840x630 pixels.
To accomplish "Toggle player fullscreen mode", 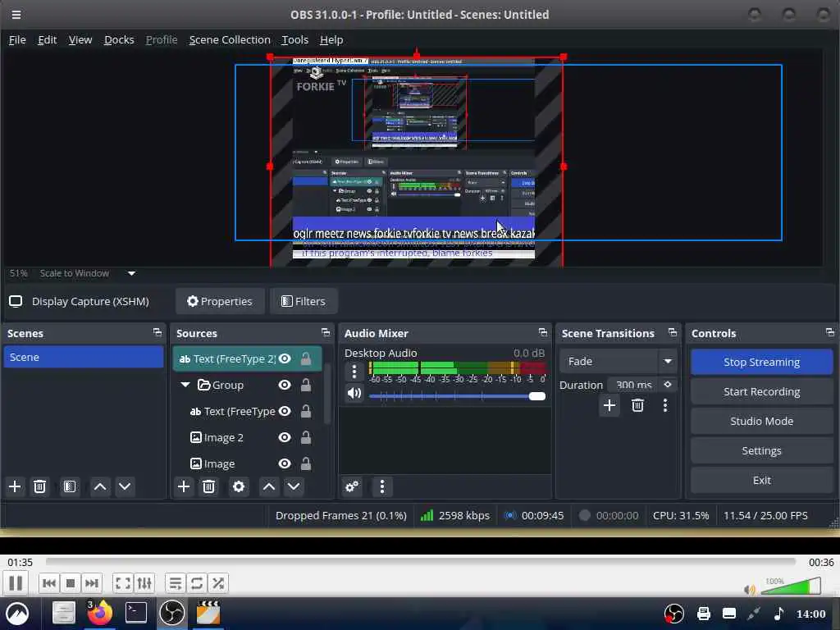I will coord(123,583).
